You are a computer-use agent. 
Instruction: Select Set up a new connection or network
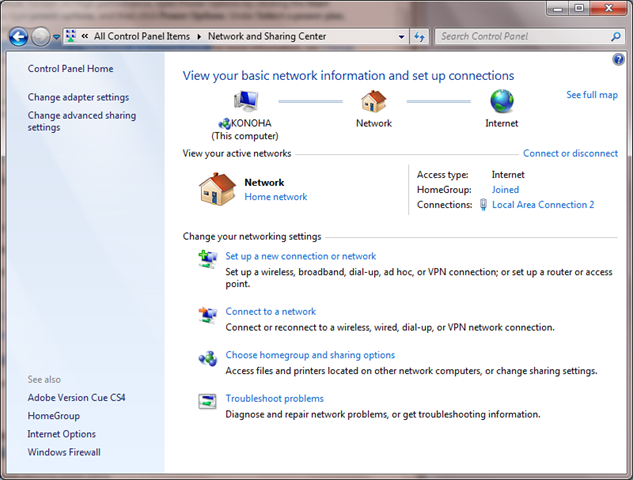coord(300,256)
